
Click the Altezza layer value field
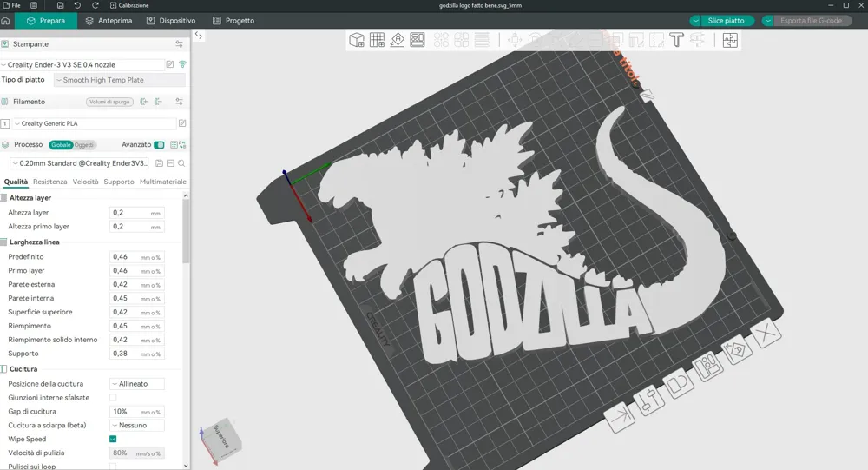point(137,213)
